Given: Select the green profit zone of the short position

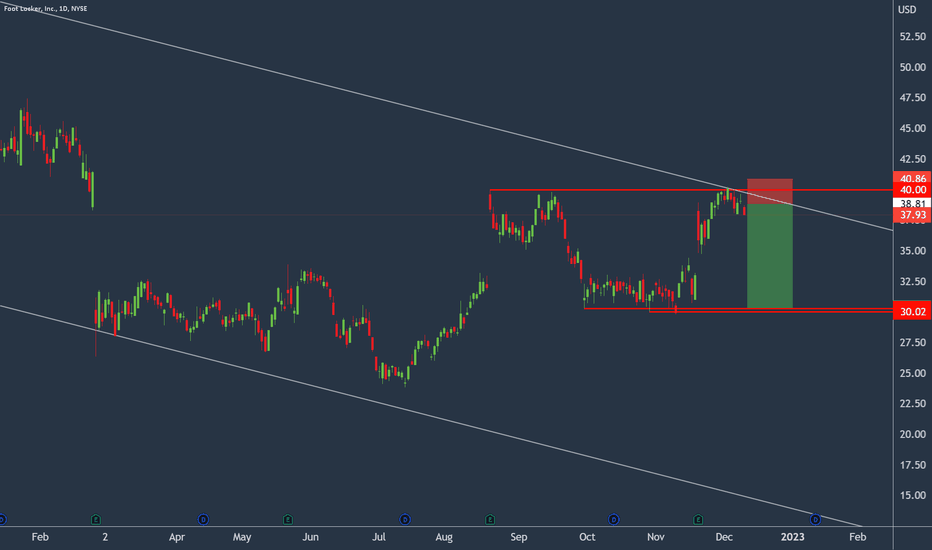Looking at the screenshot, I should 770,256.
